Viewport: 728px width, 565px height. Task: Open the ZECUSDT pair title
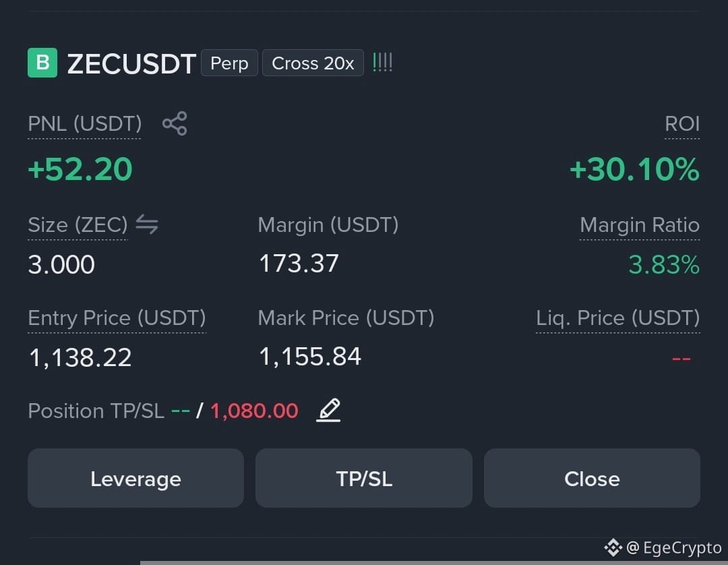(131, 63)
